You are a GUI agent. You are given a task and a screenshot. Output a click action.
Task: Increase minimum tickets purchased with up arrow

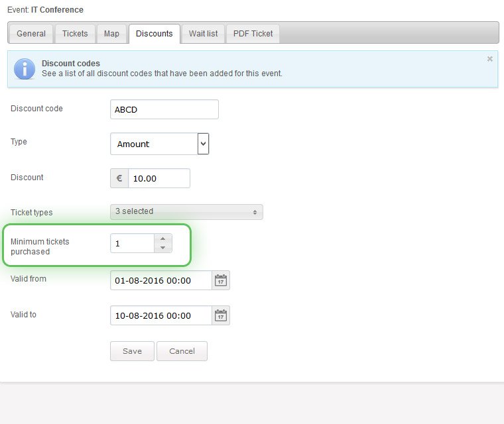pos(163,238)
